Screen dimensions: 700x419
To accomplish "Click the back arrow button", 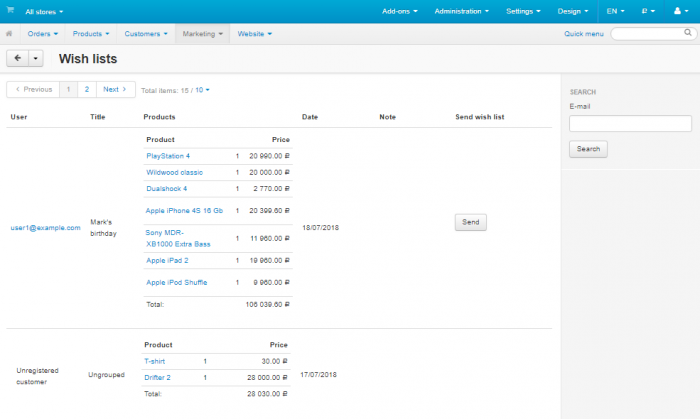I will (x=17, y=58).
